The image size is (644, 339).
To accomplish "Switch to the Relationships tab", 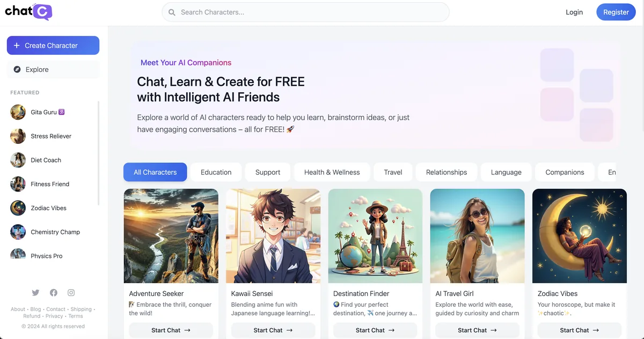I will tap(447, 172).
